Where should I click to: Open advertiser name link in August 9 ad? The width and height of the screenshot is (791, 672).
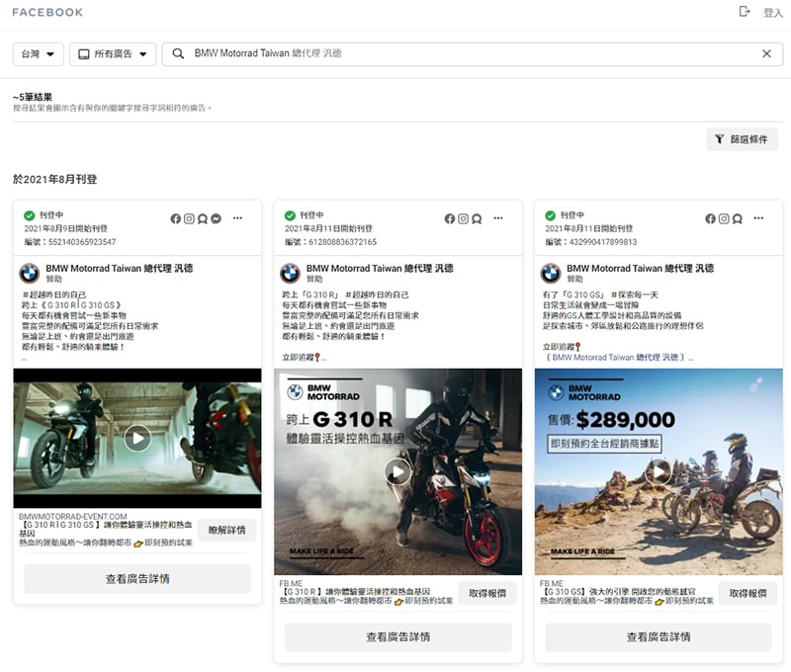point(119,268)
